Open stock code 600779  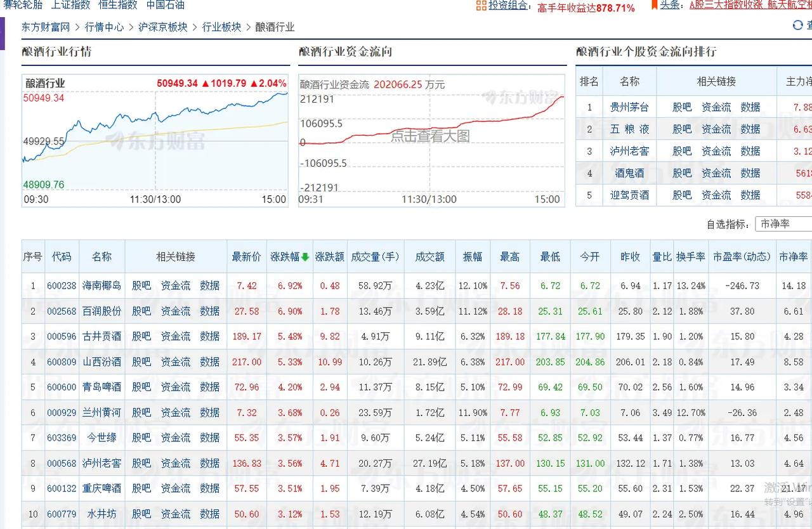[62, 514]
